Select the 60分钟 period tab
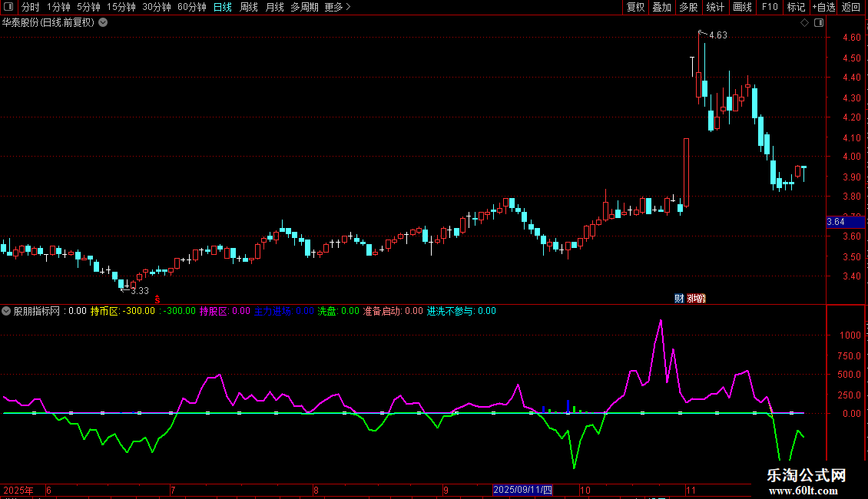 click(192, 7)
